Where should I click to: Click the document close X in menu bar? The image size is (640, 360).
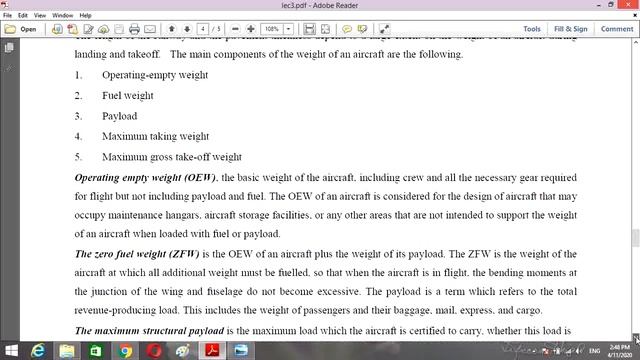click(635, 16)
